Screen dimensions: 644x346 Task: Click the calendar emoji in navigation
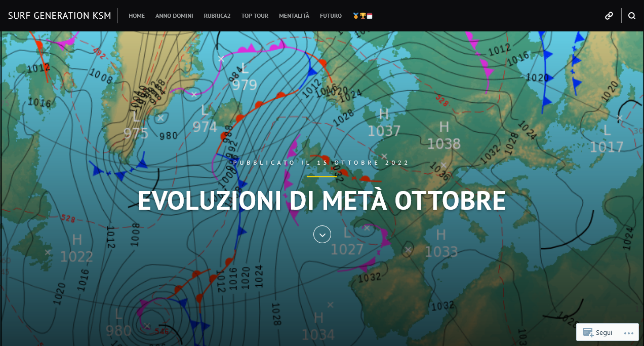[370, 16]
